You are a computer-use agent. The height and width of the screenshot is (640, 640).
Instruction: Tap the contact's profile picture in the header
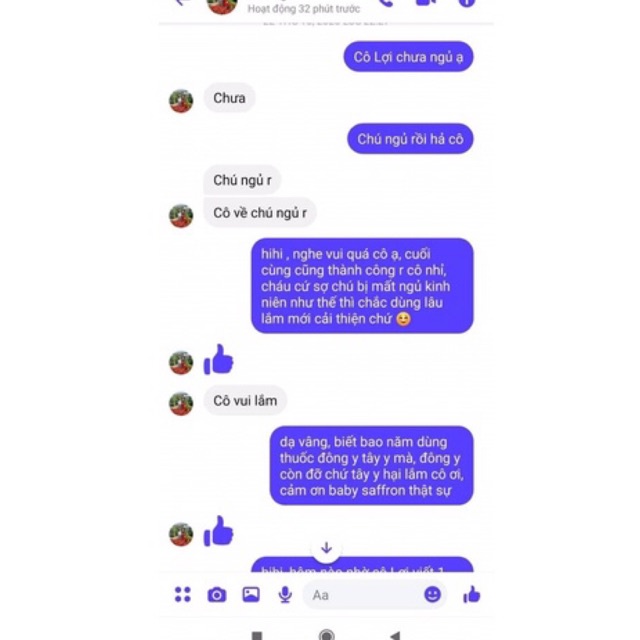[222, 6]
